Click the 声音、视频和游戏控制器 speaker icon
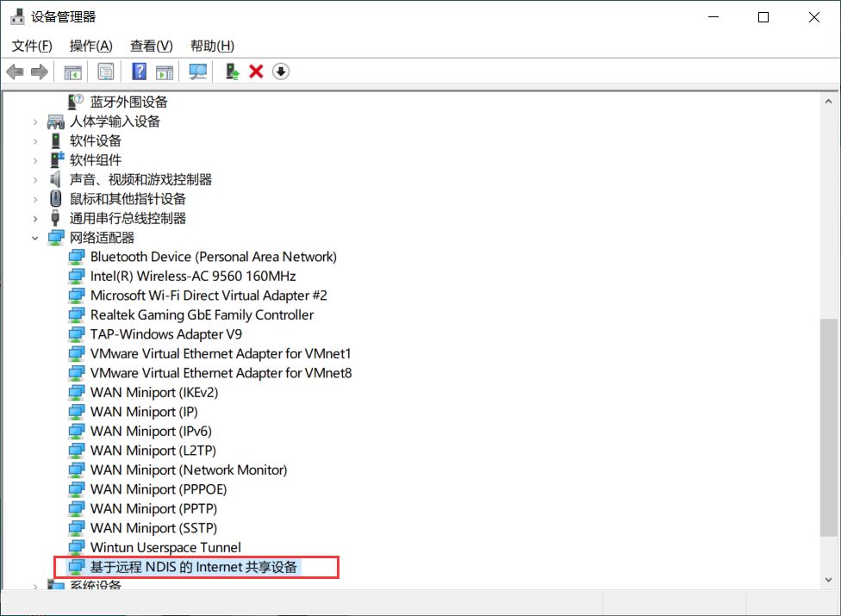Screen dimensions: 841x616 tap(55, 179)
